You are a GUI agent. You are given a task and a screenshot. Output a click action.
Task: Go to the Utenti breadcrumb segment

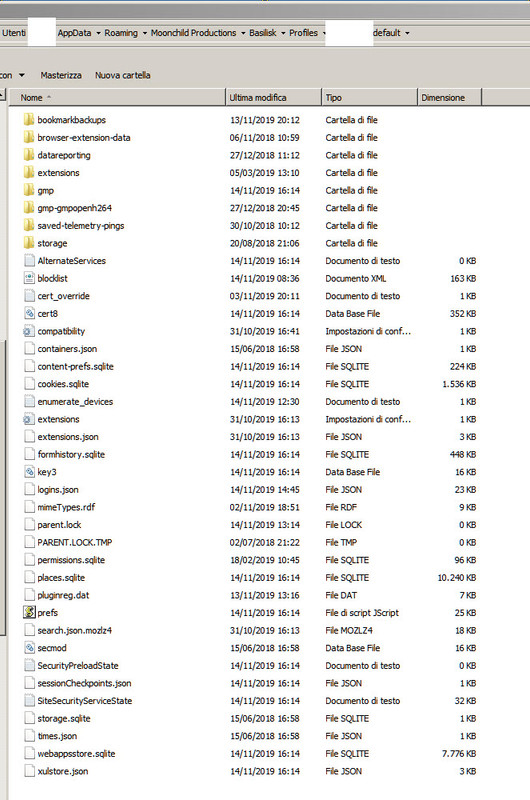[13, 33]
